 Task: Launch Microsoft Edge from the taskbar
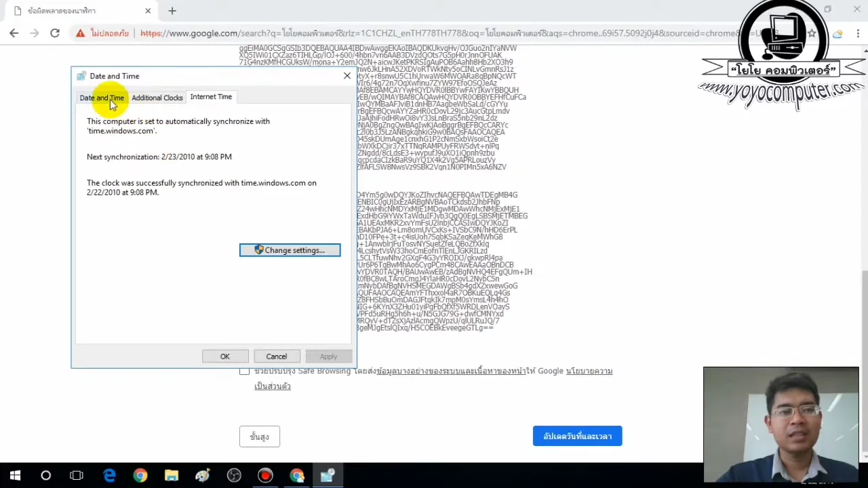[x=110, y=475]
